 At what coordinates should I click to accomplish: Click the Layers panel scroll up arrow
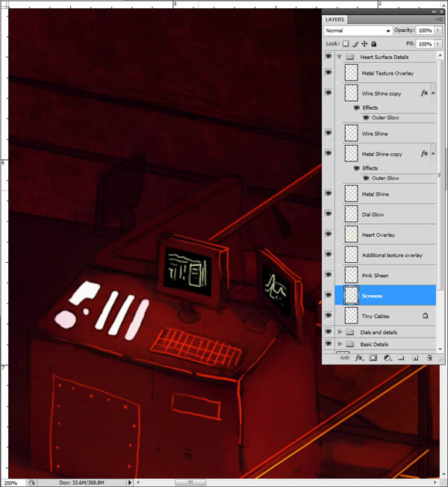click(440, 56)
